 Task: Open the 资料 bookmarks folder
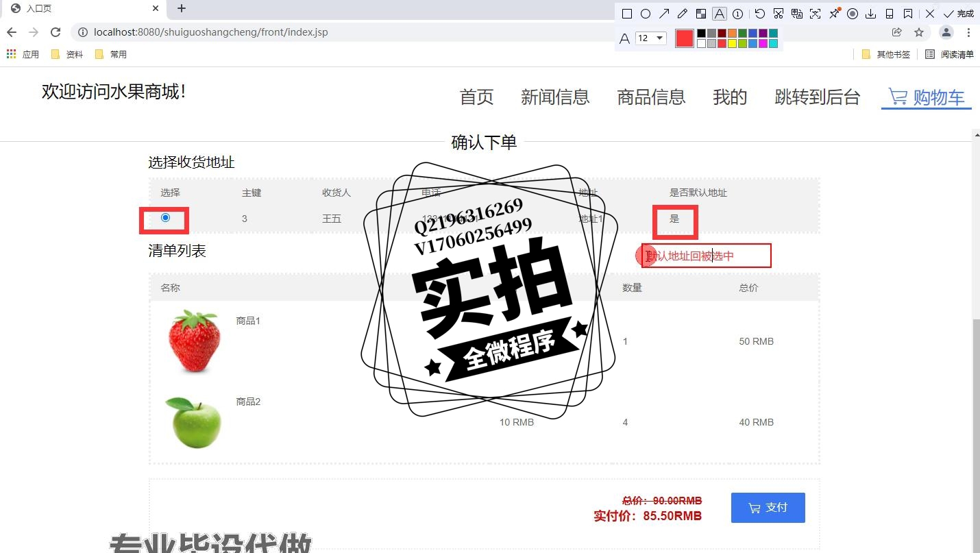67,54
